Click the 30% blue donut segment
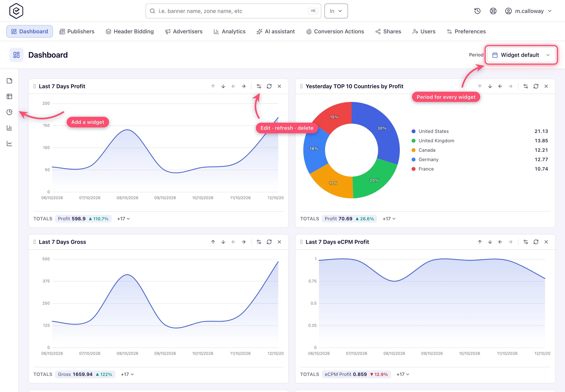This screenshot has height=392, width=565. 382,128
